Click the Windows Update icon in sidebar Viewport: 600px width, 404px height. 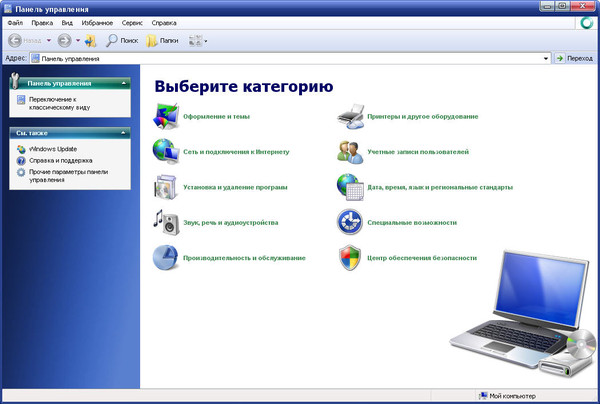[x=21, y=149]
